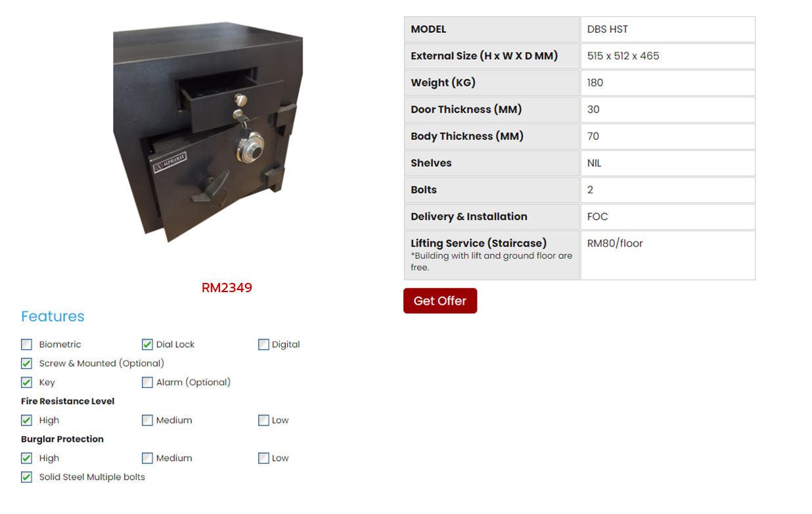Select Medium under Fire Resistance Level
812x514 pixels.
click(x=147, y=421)
